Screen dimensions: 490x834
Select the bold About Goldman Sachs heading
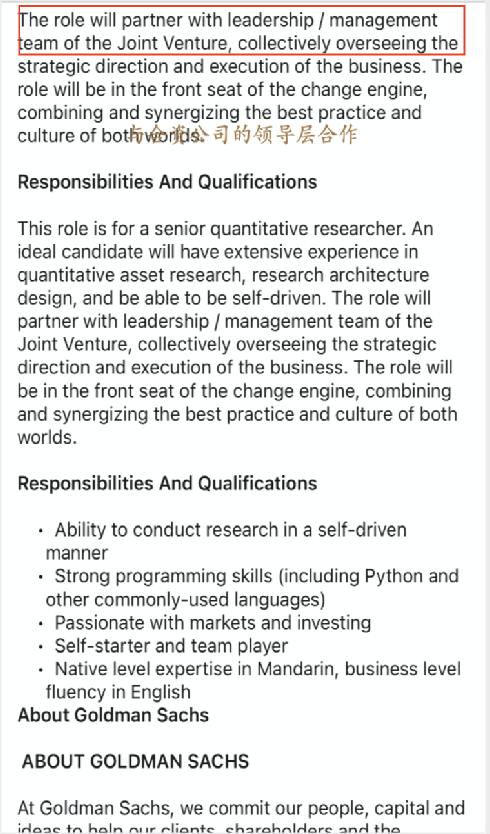click(113, 715)
